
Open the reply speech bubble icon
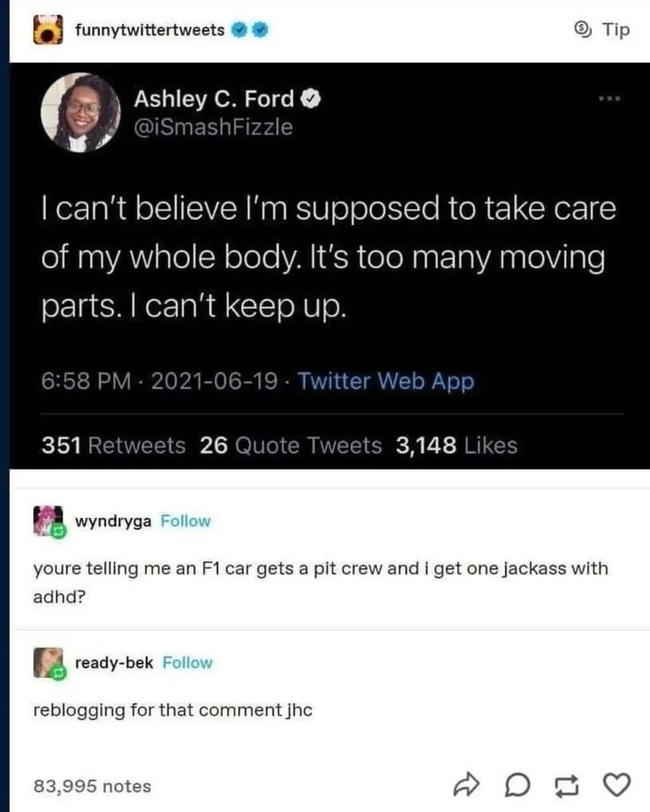click(517, 786)
